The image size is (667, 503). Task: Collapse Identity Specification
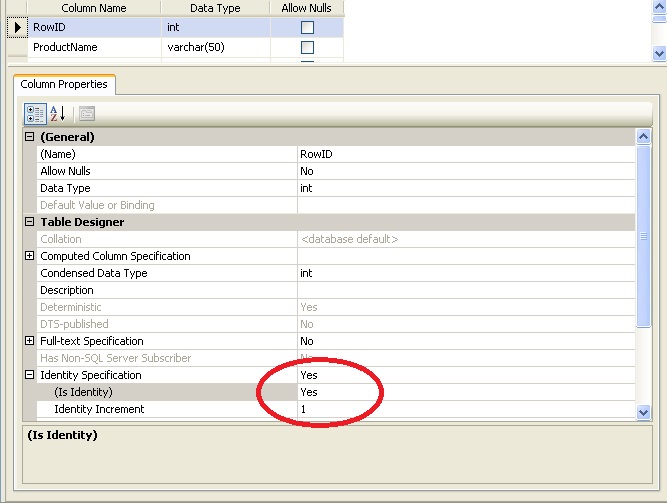coord(29,375)
